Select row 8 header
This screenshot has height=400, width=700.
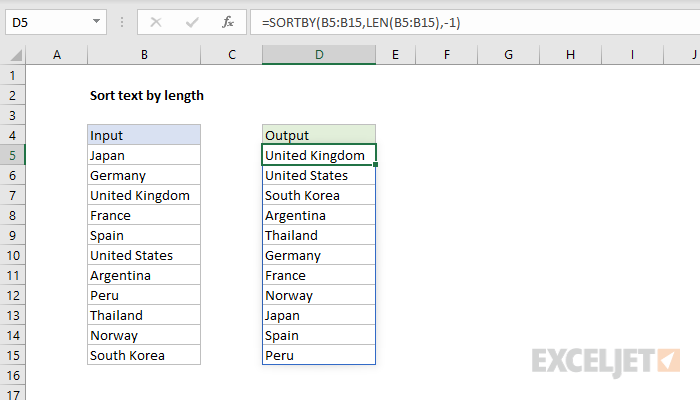[12, 215]
